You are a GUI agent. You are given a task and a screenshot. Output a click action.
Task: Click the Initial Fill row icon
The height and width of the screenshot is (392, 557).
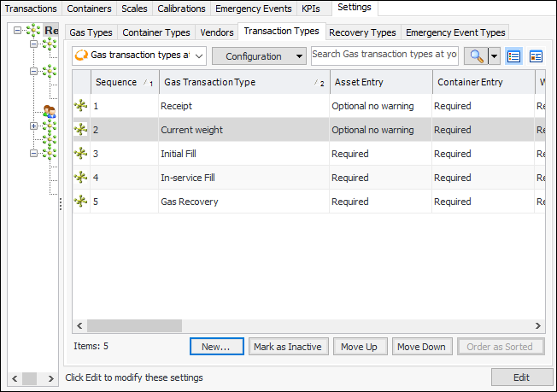[81, 154]
